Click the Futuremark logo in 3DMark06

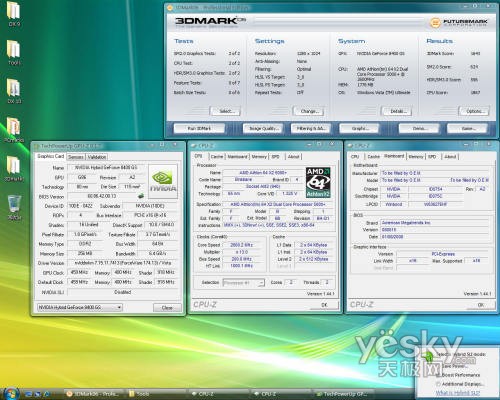pos(459,23)
